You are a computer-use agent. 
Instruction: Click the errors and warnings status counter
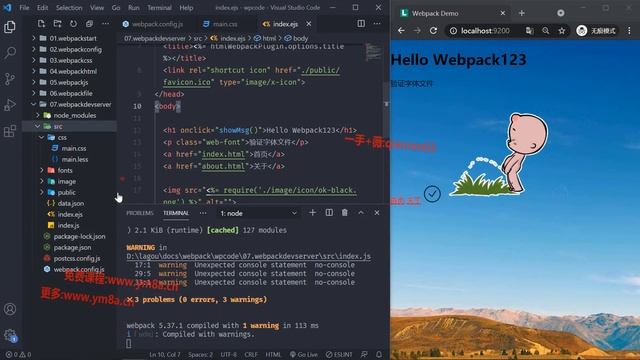click(x=18, y=354)
